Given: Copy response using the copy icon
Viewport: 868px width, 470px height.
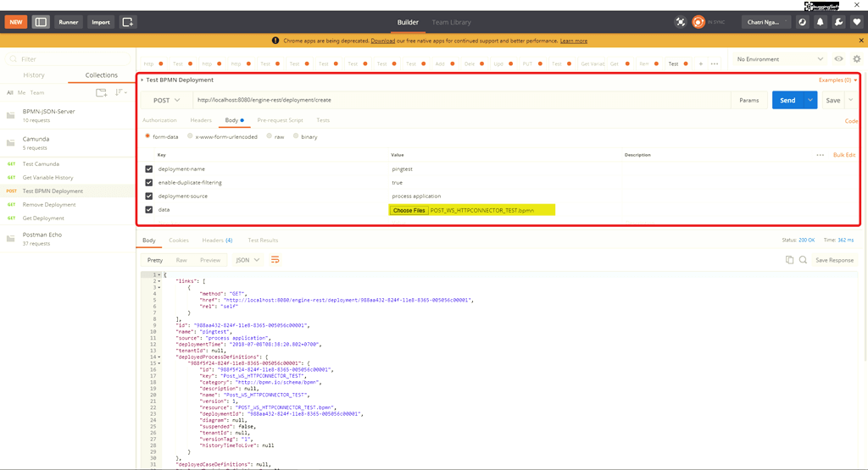Looking at the screenshot, I should tap(789, 260).
